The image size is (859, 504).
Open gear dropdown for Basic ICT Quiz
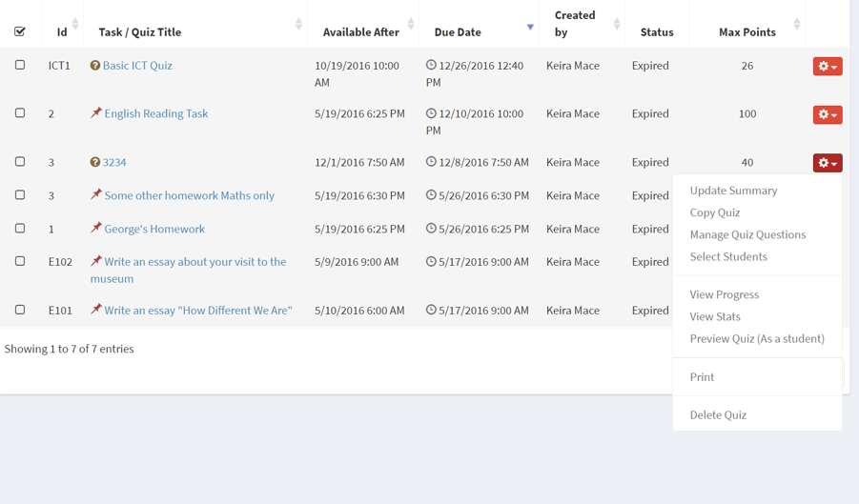[828, 66]
